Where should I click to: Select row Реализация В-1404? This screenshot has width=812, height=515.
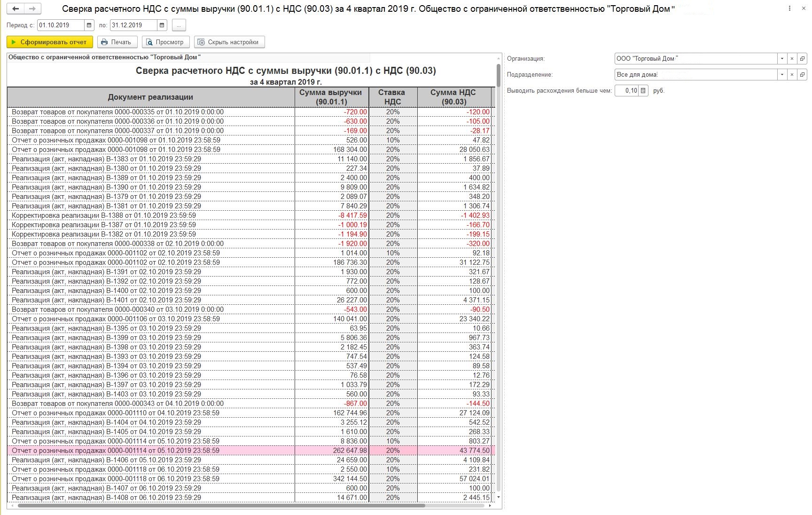pos(251,422)
